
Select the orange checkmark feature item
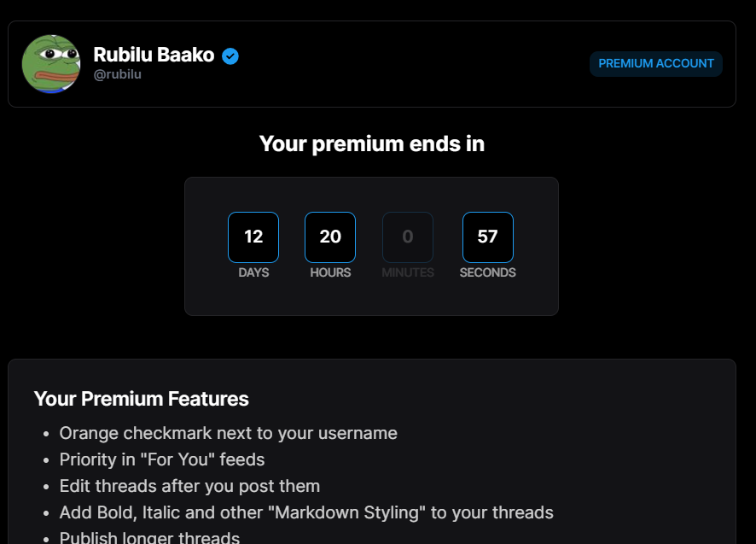[228, 433]
